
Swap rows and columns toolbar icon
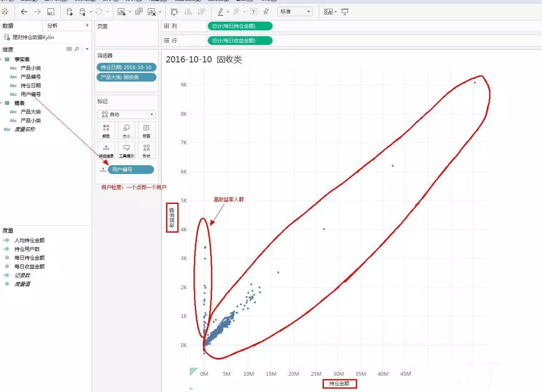(174, 12)
